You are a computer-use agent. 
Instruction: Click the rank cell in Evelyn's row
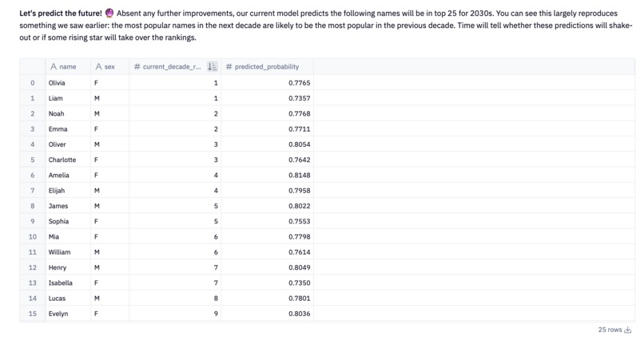[175, 314]
